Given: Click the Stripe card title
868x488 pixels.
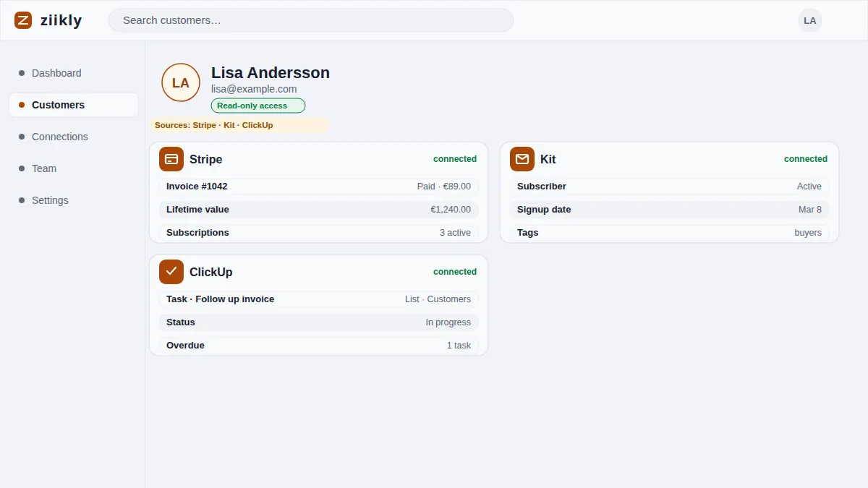Looking at the screenshot, I should 206,159.
